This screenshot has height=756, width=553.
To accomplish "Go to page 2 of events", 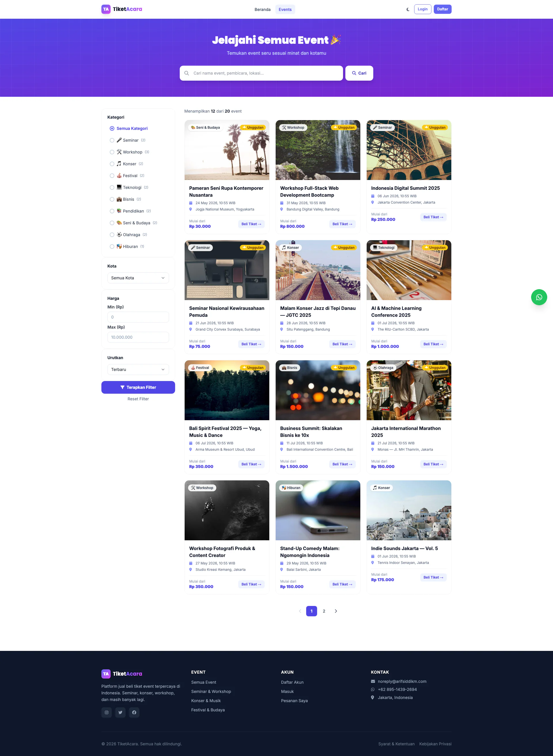I will [324, 611].
